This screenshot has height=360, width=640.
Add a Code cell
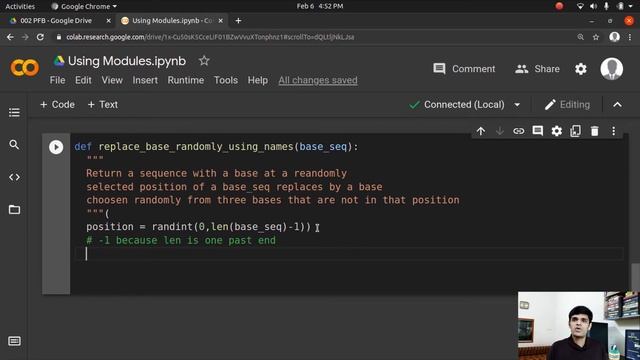point(57,104)
